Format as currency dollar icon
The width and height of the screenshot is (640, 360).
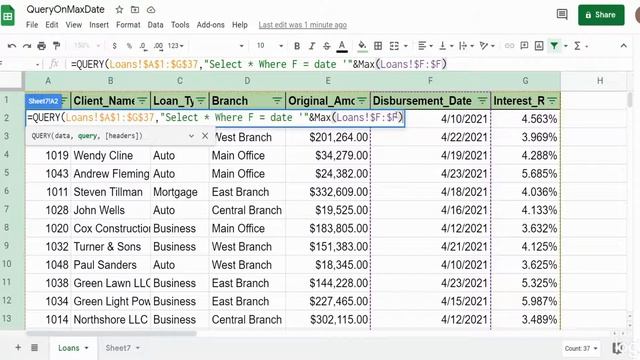[x=115, y=46]
